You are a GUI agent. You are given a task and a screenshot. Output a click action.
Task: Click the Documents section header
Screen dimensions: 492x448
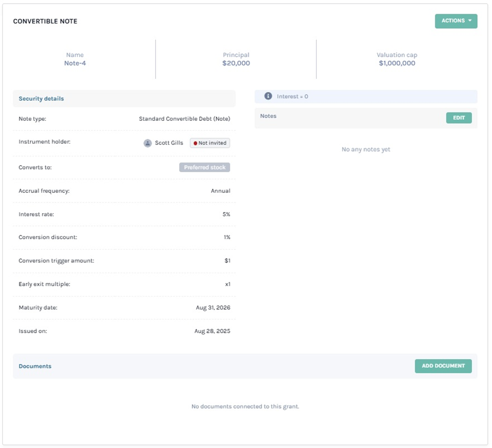(x=35, y=366)
